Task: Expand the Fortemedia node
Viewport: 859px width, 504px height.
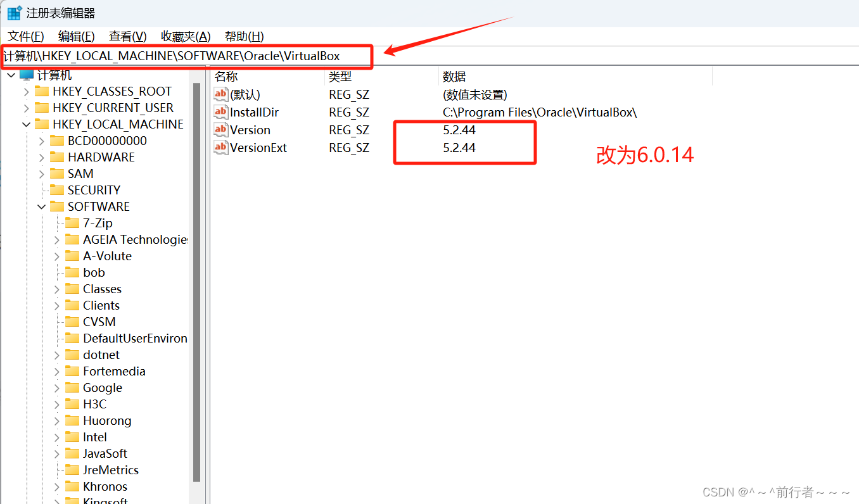Action: [x=56, y=371]
